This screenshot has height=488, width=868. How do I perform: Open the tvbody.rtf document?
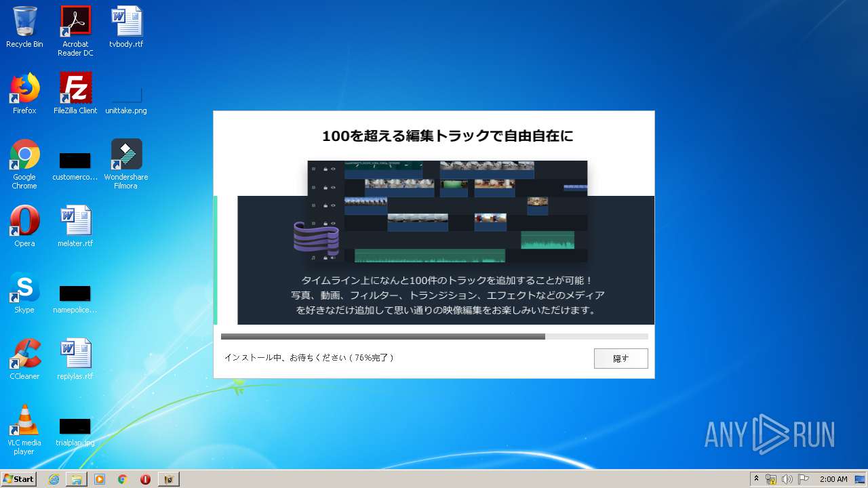click(126, 27)
